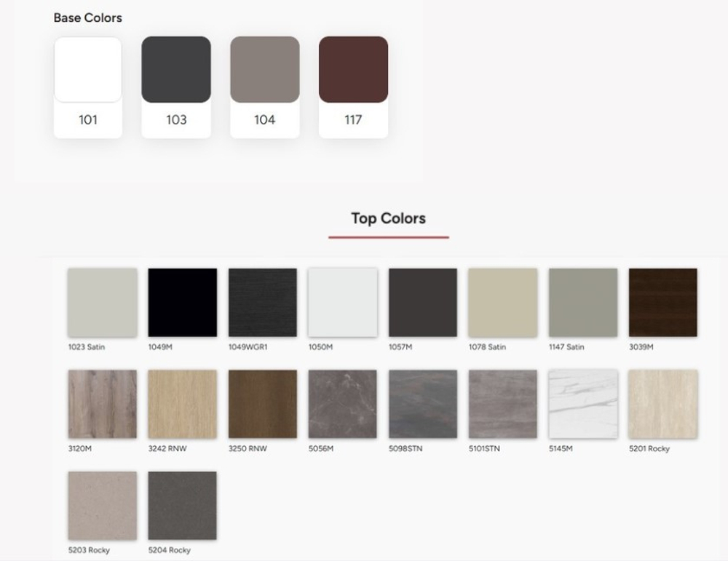The width and height of the screenshot is (728, 561).
Task: Select the 5056M marble stone swatch
Action: click(343, 404)
